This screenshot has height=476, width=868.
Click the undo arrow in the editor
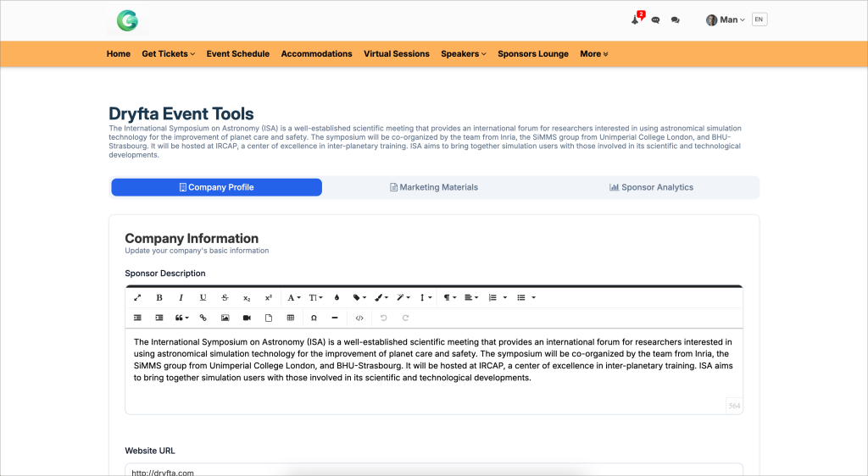pos(384,318)
